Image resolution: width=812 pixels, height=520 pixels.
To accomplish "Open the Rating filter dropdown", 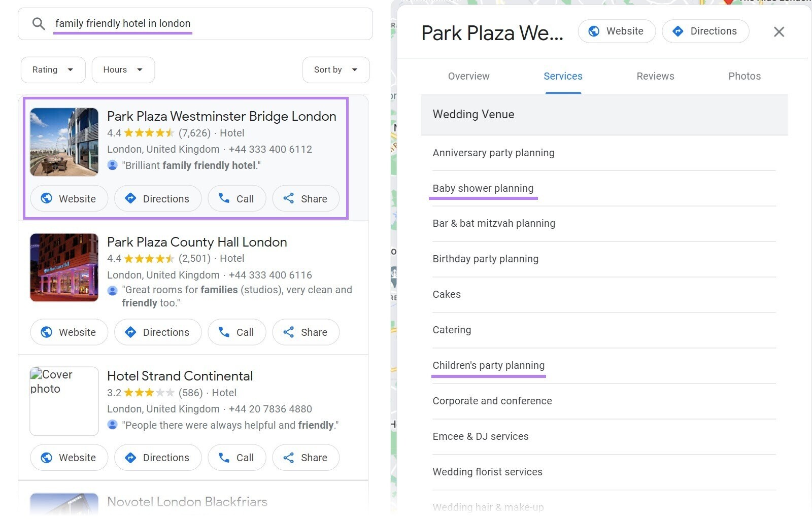I will (53, 70).
